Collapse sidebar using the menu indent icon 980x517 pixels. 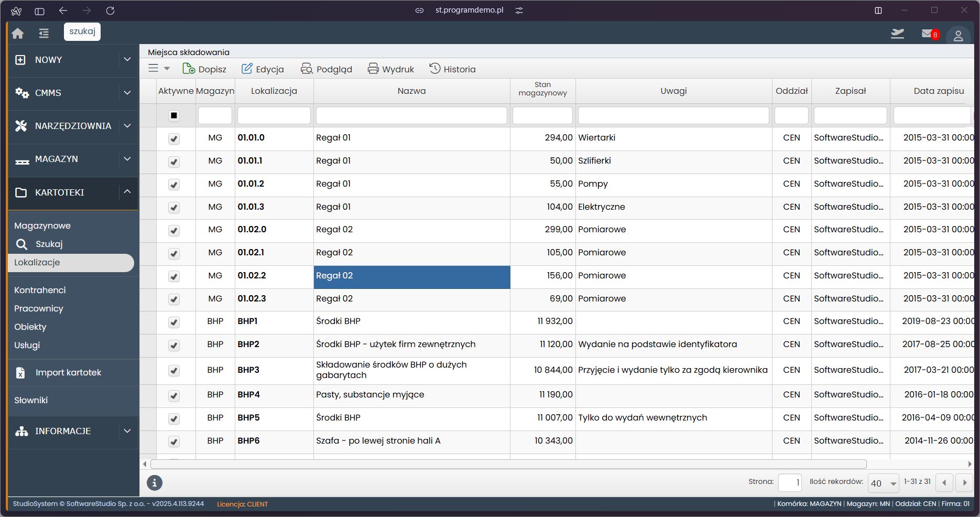tap(43, 34)
